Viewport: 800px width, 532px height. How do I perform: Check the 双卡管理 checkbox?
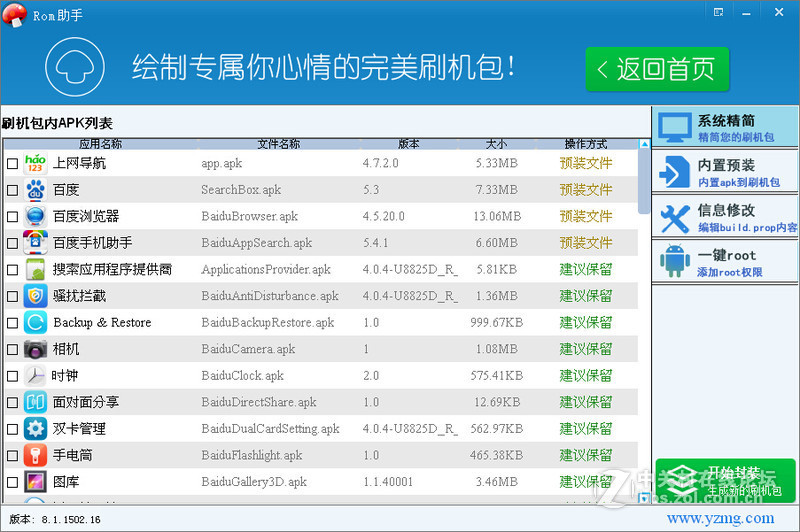point(12,429)
